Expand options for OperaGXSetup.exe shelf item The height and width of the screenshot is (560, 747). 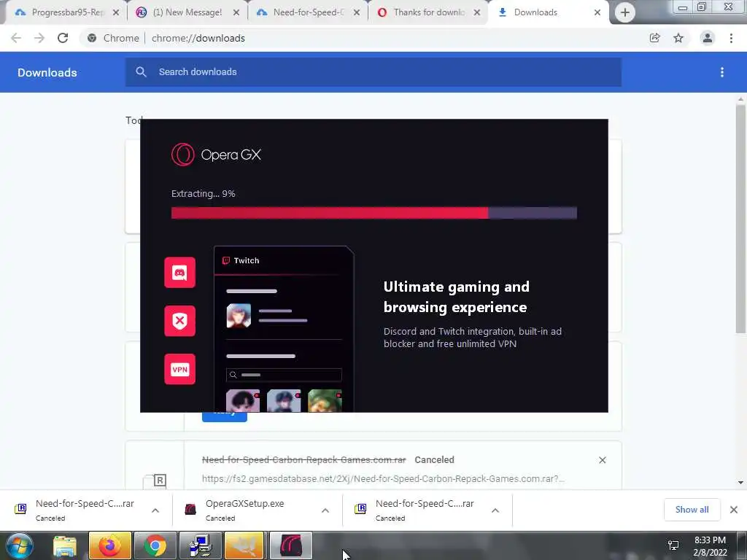pyautogui.click(x=325, y=510)
